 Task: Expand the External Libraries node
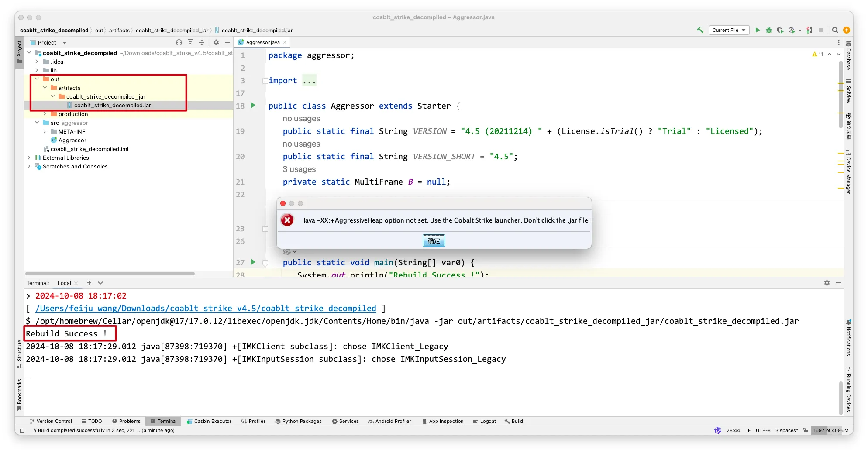tap(29, 158)
